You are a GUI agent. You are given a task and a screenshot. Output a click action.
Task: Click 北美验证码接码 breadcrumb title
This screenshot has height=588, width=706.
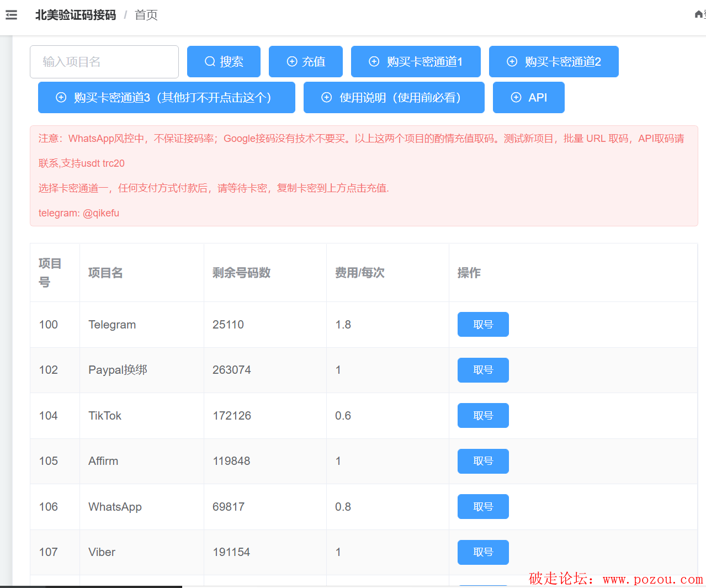(76, 15)
